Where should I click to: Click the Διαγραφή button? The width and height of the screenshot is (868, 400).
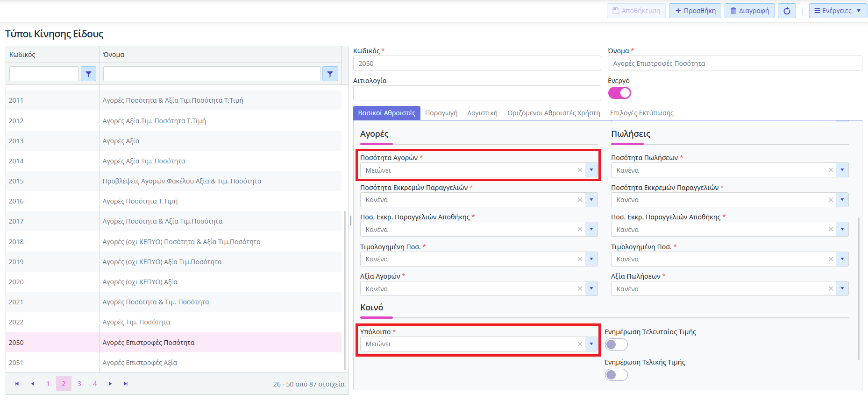point(749,11)
